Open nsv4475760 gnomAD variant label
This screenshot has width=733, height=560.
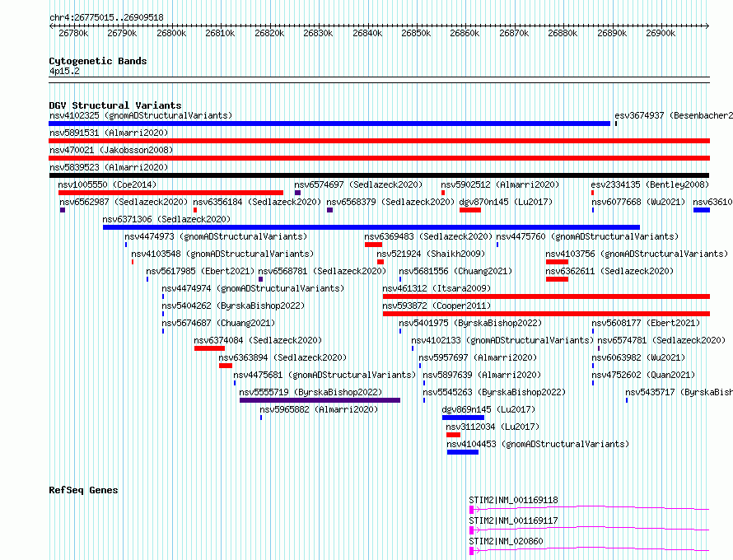(587, 236)
